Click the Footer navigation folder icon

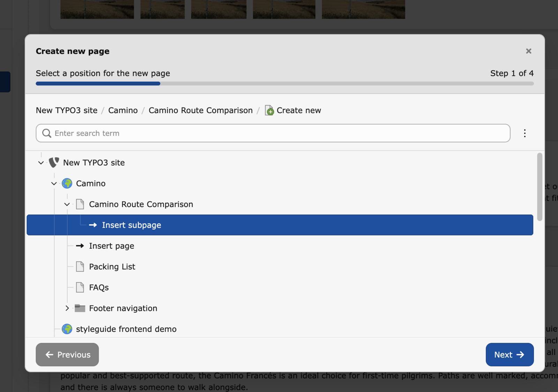(x=80, y=308)
